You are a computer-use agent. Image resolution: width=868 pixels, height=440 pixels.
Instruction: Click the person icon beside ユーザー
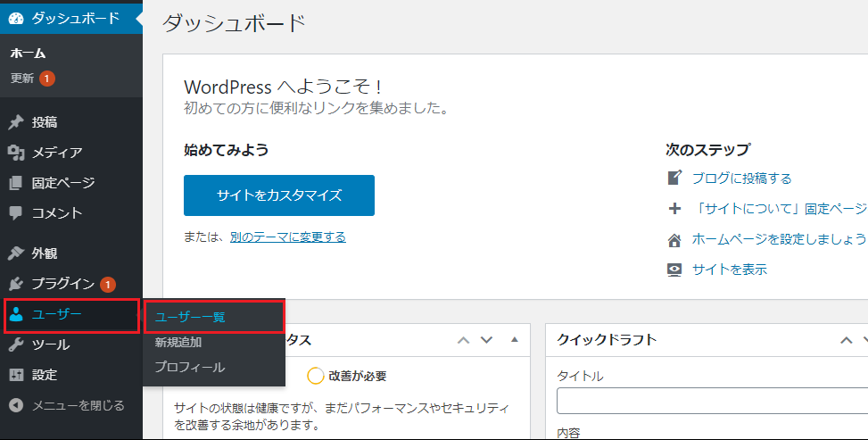16,315
